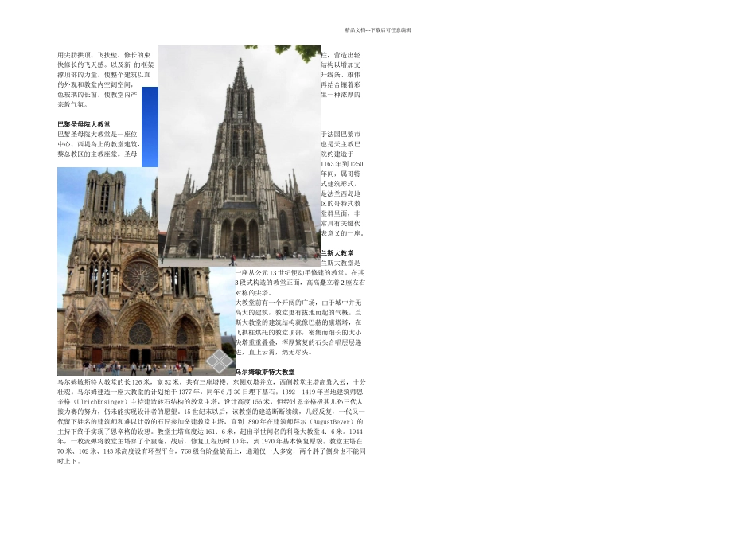Click the line 兰斯大教堂是
Viewport: 756px width, 535px height.
pos(341,264)
